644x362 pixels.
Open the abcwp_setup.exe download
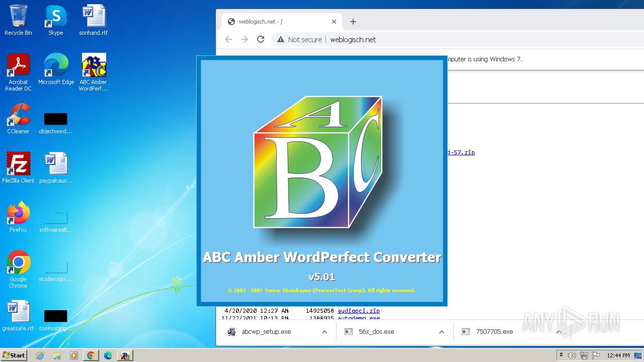pyautogui.click(x=266, y=332)
